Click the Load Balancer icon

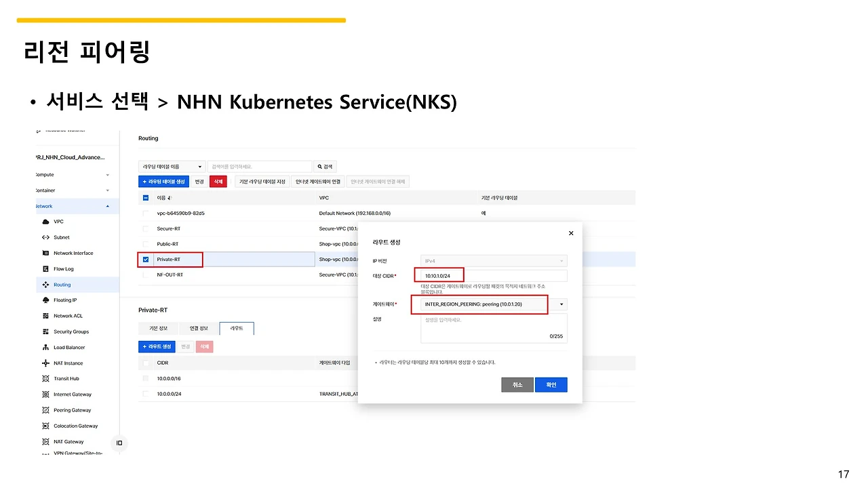pos(46,347)
